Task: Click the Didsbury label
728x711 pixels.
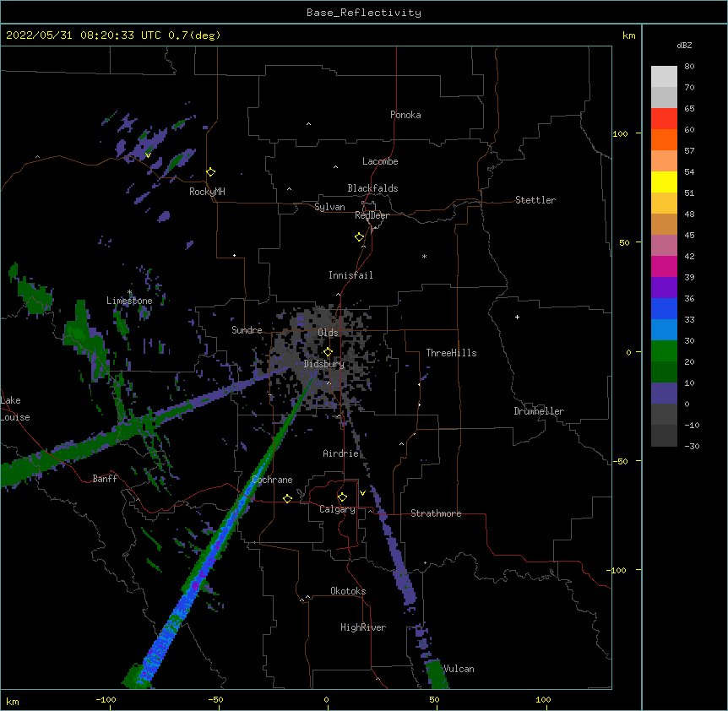Action: click(x=324, y=364)
